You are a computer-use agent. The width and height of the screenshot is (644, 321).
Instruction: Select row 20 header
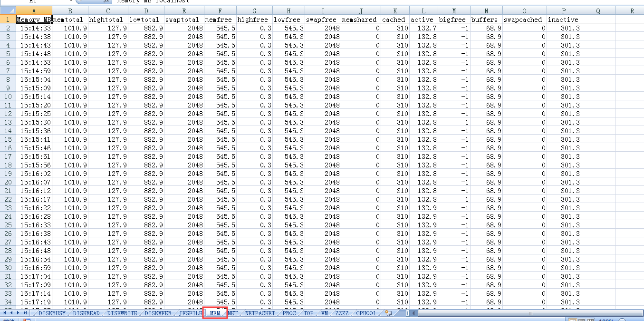click(8, 182)
